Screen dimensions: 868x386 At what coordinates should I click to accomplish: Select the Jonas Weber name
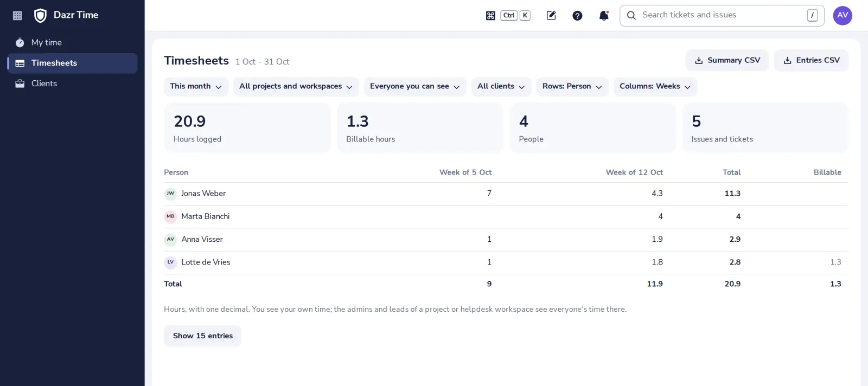pyautogui.click(x=203, y=194)
